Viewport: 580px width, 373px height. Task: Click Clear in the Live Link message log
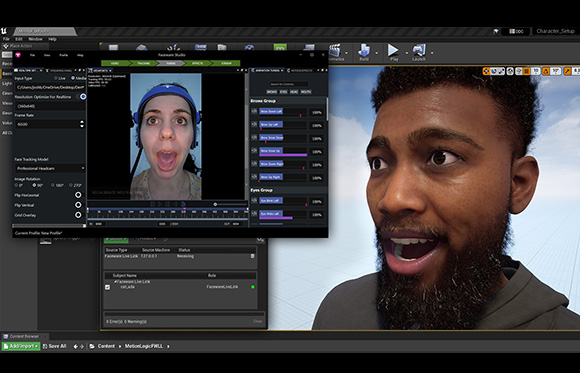(257, 321)
